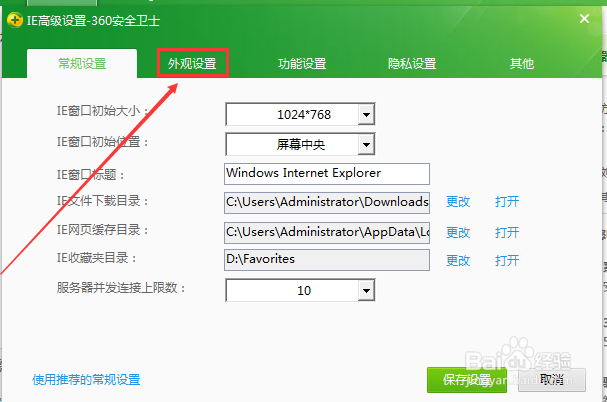Click the 360 Security Guard logo icon
This screenshot has height=402, width=607.
[x=15, y=20]
